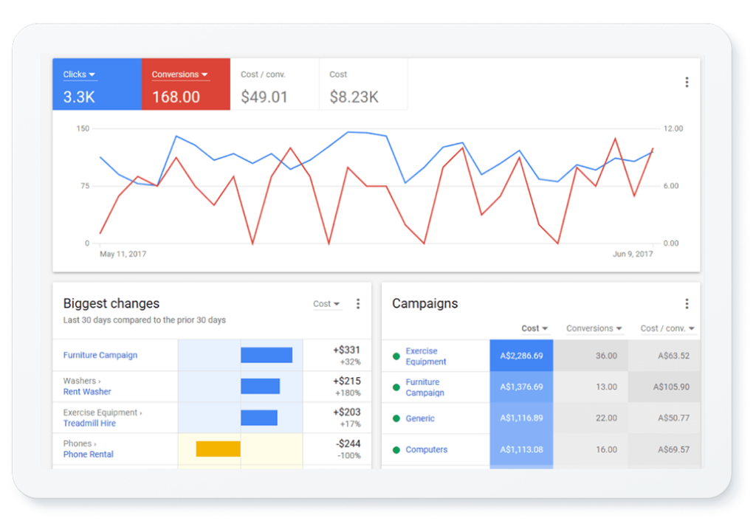Open the Cost dropdown in Biggest changes
The image size is (756, 532).
(326, 304)
